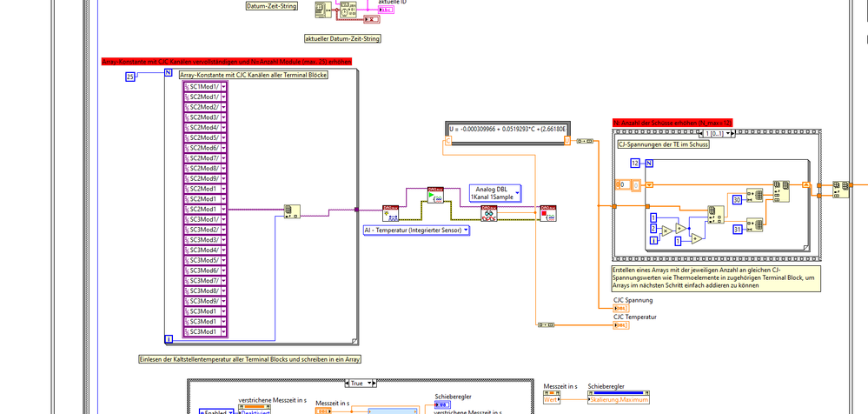
Task: Select label 'Array-Konstante mit CJC Kanälen aller Terminal Blöcke'
Action: pyautogui.click(x=254, y=75)
